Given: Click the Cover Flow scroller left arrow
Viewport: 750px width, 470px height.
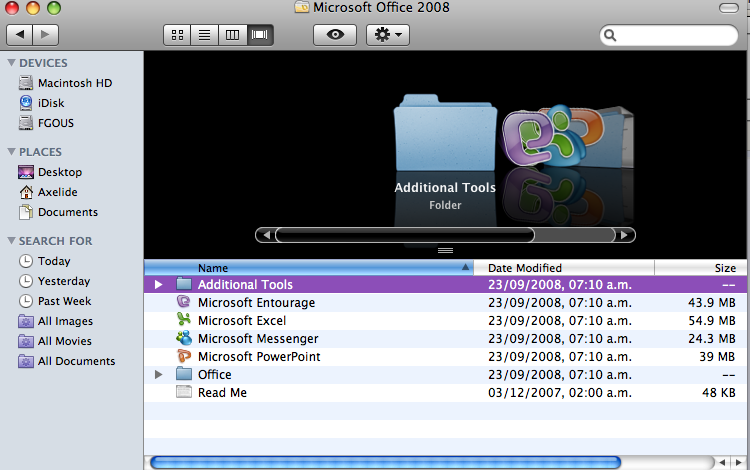Looking at the screenshot, I should [266, 235].
